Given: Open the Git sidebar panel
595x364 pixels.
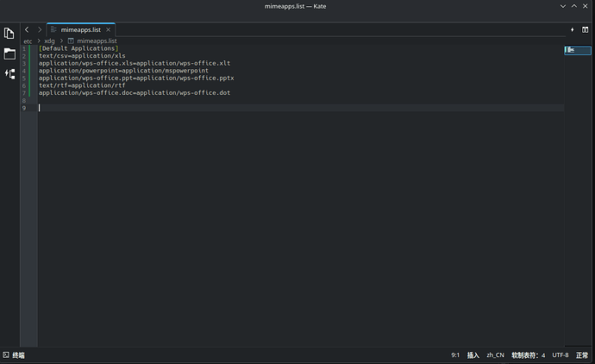Looking at the screenshot, I should pos(9,73).
